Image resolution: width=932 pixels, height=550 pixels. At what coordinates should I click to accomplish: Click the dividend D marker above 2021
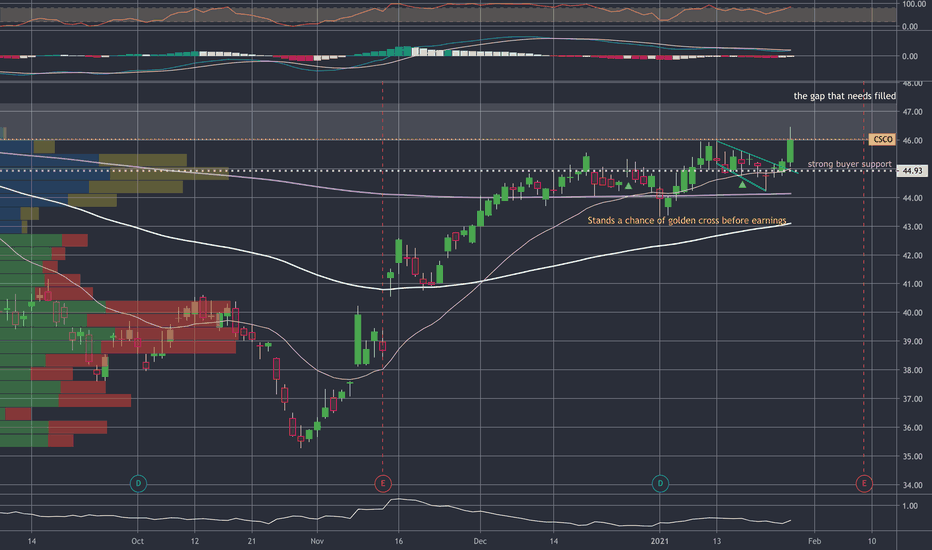(660, 483)
